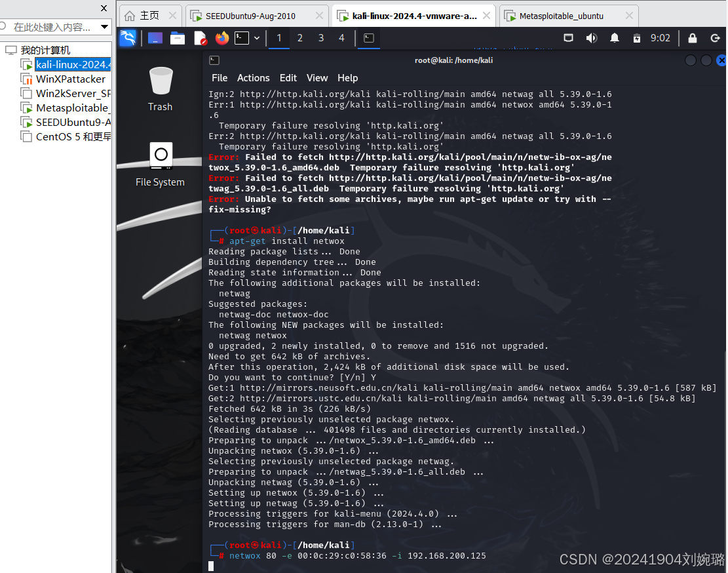Close the kali-linux-2024.4 VM tab
The width and height of the screenshot is (728, 573).
pyautogui.click(x=487, y=16)
